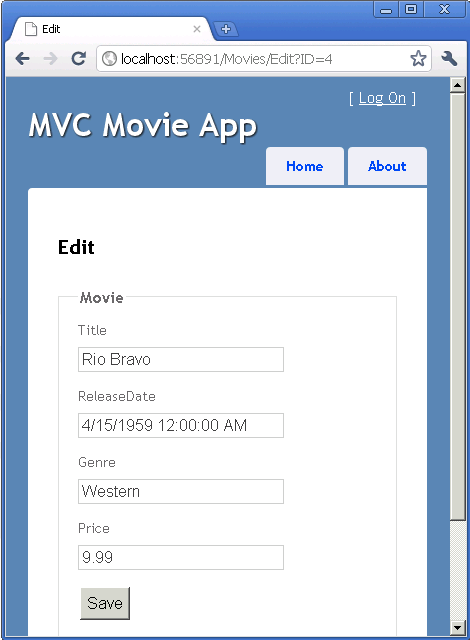Click the scrollbar down arrow
The width and height of the screenshot is (470, 640).
tap(457, 628)
